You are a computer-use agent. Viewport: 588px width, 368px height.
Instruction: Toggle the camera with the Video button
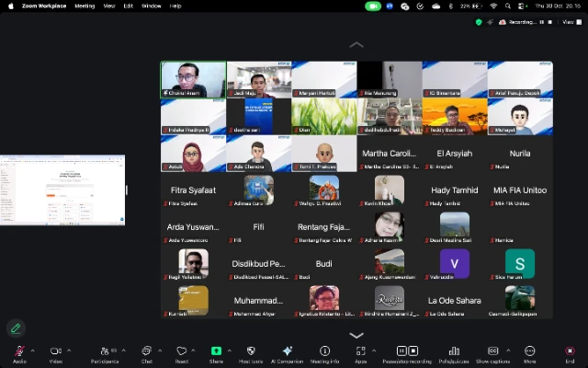point(56,354)
